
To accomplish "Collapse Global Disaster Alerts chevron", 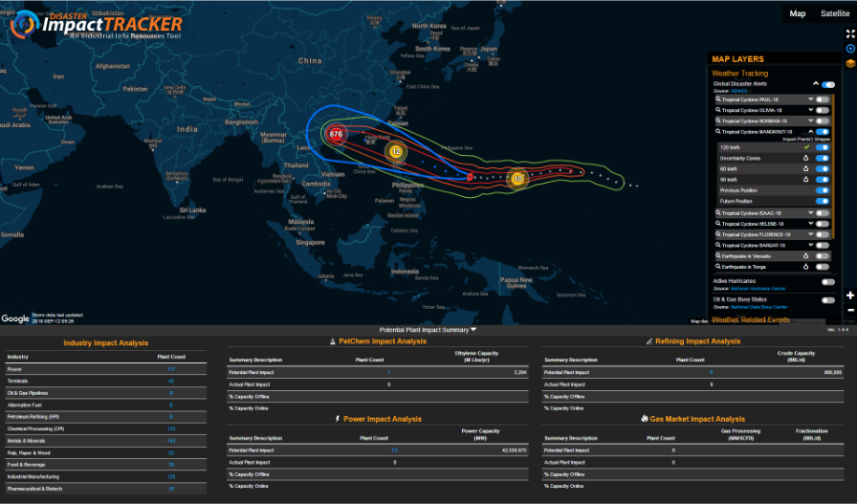I will [816, 83].
